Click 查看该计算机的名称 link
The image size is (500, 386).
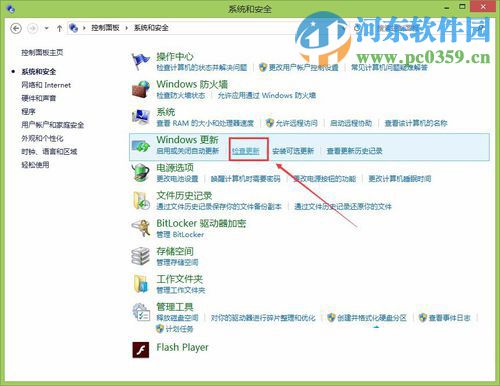416,123
